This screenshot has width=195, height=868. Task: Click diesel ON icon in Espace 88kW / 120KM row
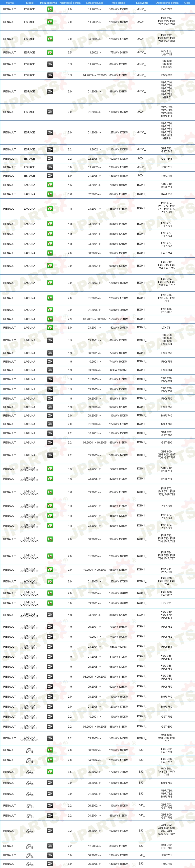[x=50, y=64]
